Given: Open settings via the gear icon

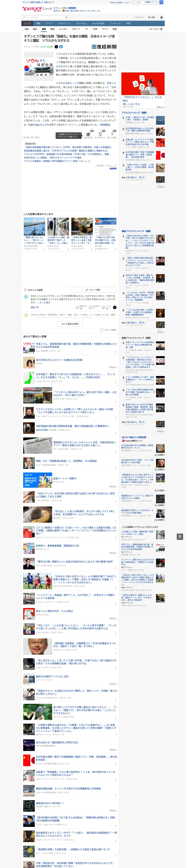Looking at the screenshot, I should (161, 18).
